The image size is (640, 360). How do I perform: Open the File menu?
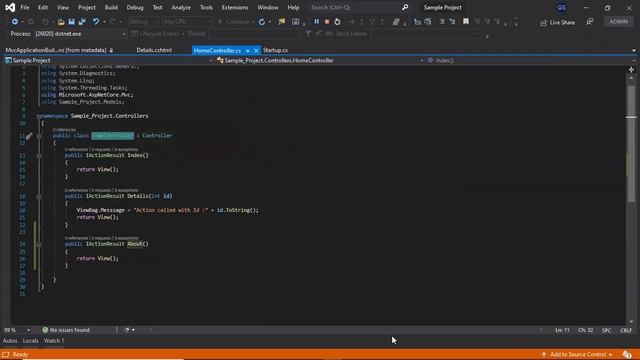[x=24, y=7]
